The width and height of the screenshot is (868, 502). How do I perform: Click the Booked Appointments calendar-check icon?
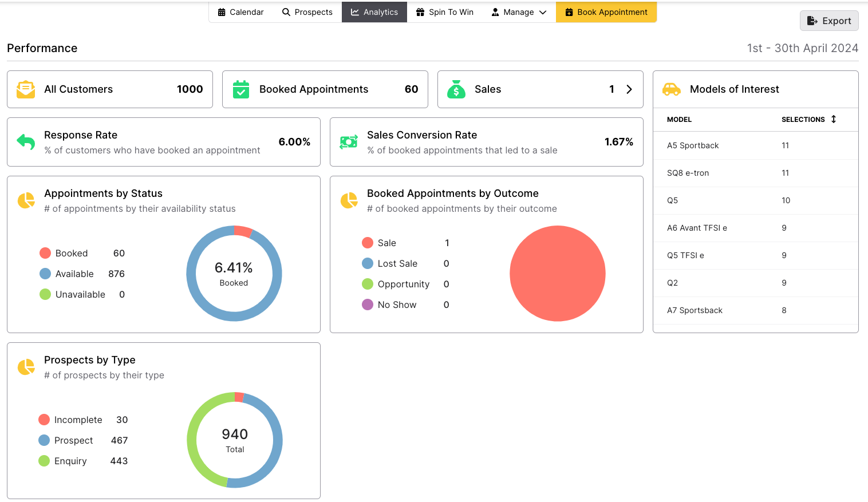point(241,89)
